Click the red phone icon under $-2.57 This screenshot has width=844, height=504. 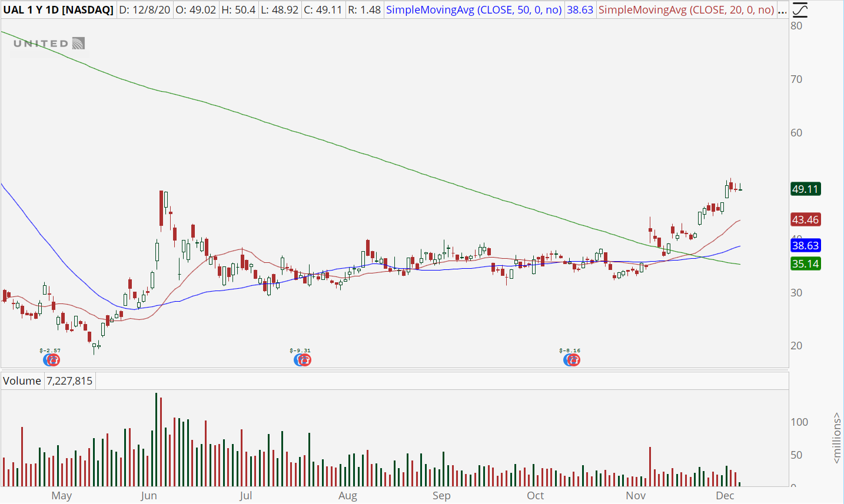[54, 360]
